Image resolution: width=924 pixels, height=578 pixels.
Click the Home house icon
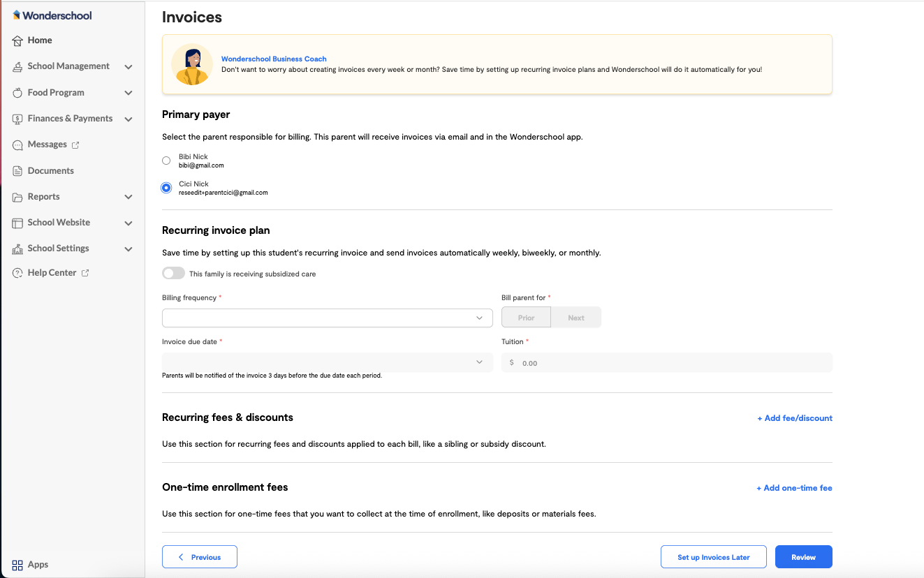pos(17,40)
